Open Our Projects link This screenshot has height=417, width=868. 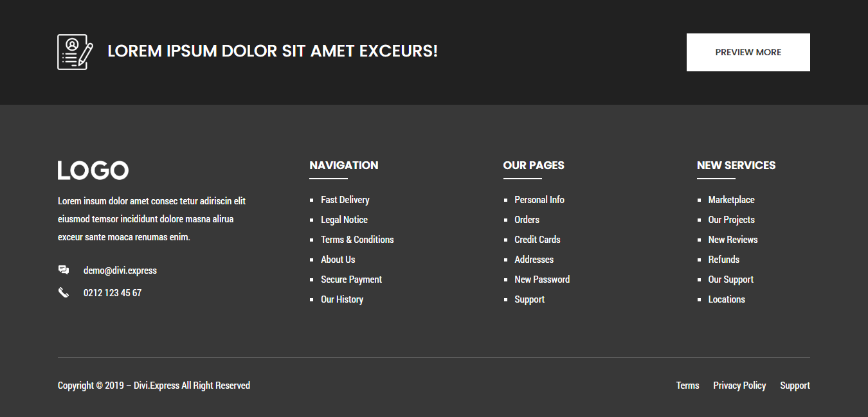click(x=731, y=220)
